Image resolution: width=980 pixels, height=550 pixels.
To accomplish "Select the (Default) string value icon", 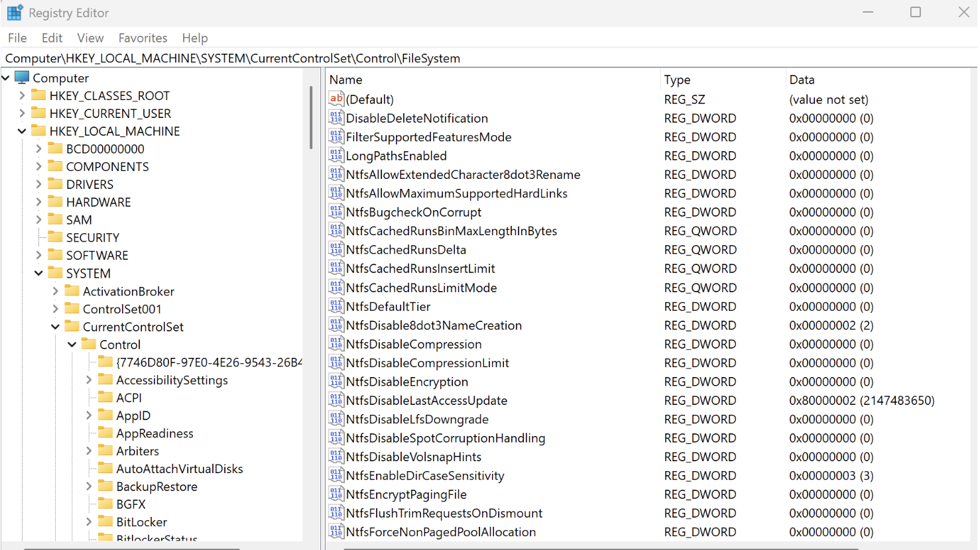I will [x=336, y=99].
